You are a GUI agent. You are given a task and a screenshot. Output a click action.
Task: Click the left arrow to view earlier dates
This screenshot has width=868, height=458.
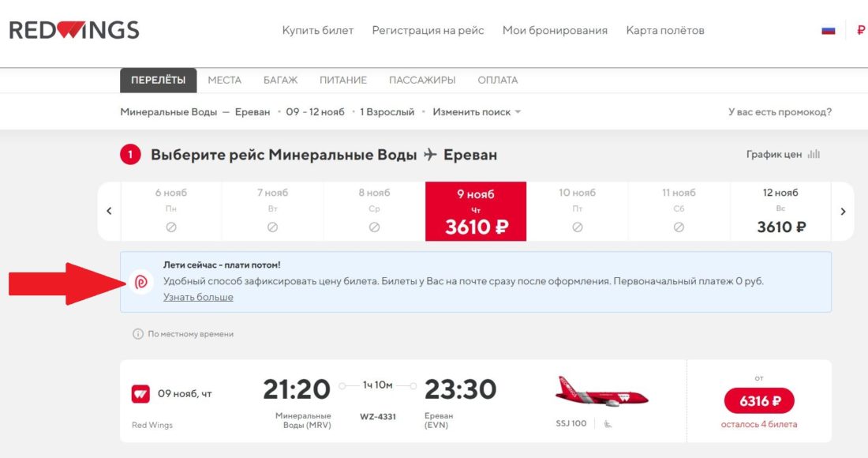click(x=109, y=211)
